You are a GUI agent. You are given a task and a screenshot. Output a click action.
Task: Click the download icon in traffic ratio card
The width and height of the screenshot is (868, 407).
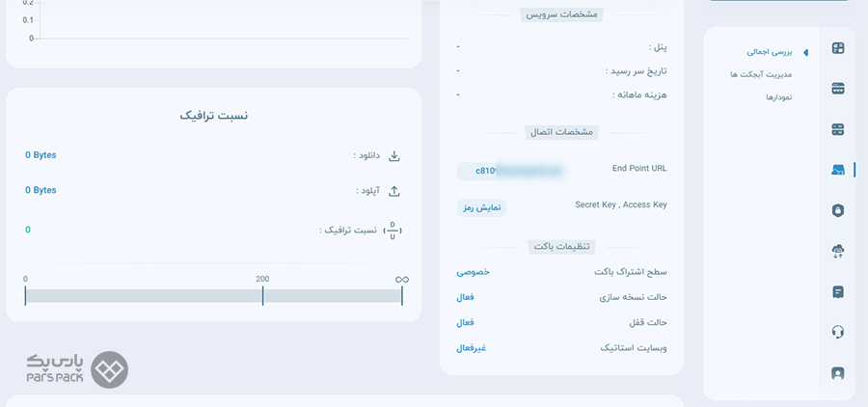pos(393,155)
